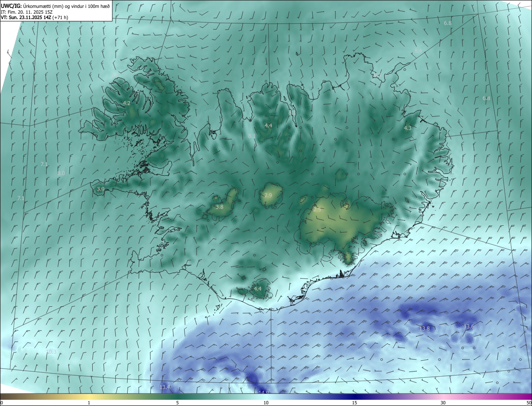Select the 13.4 value near the bottom edge
The image size is (532, 406).
tap(165, 387)
